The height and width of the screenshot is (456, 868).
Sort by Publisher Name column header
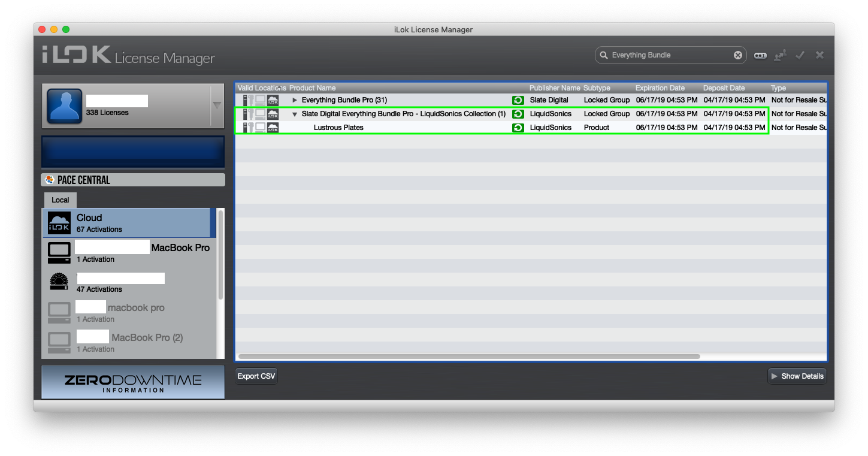point(555,88)
